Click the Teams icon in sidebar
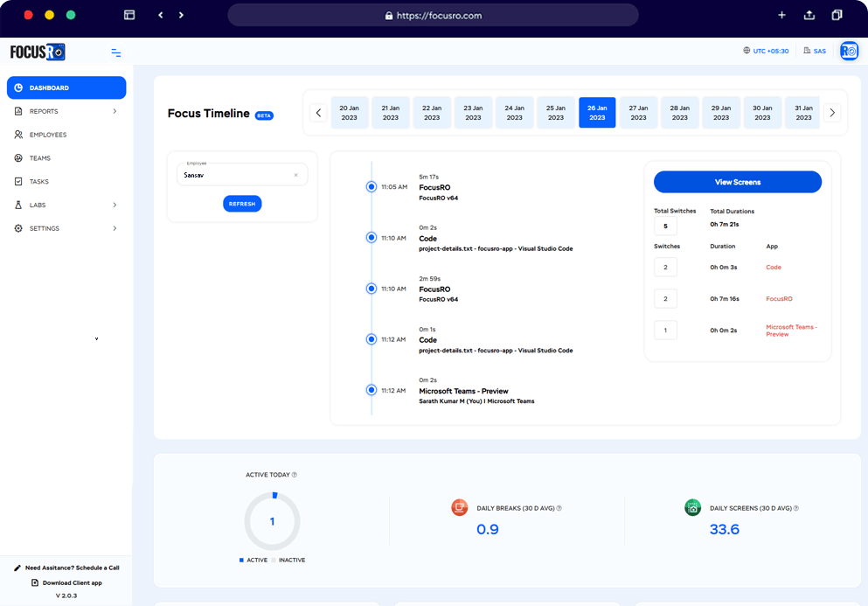 [x=18, y=158]
